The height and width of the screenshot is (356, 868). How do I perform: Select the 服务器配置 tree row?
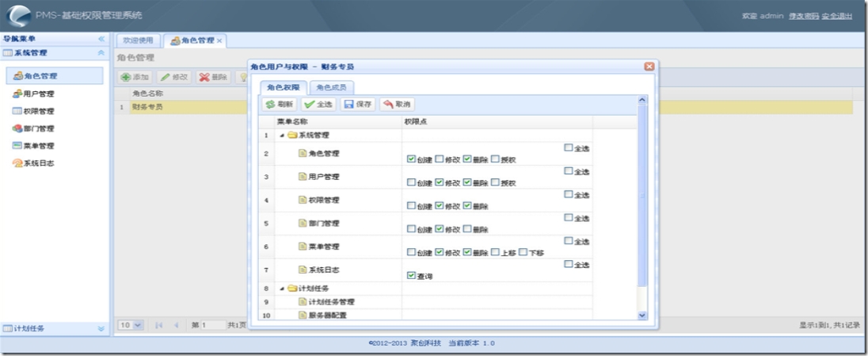point(425,315)
